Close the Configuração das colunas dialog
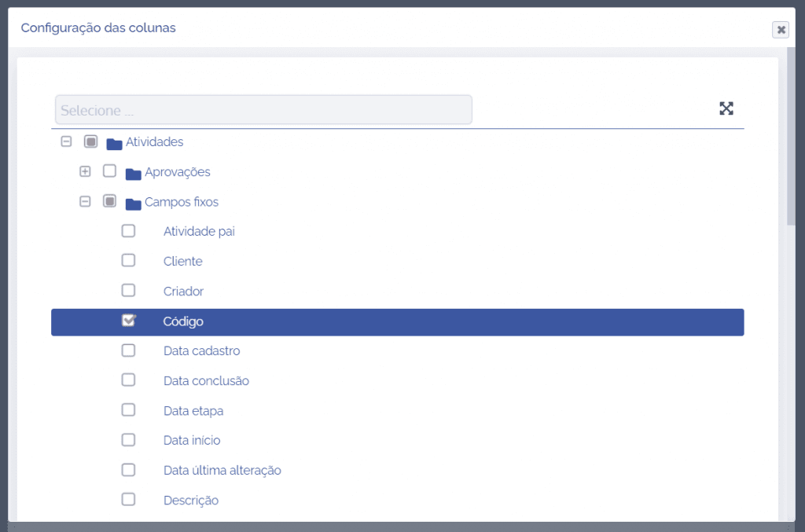 [781, 30]
